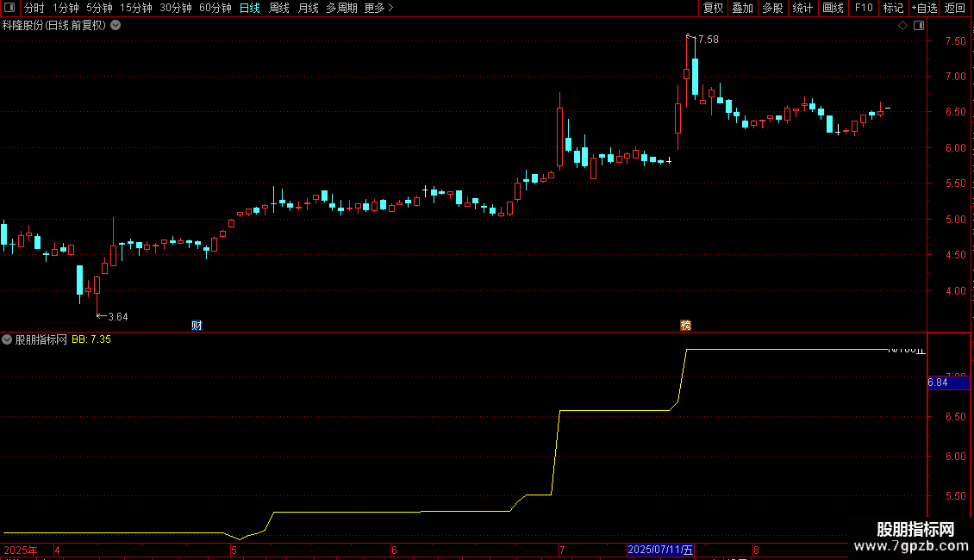Select the 15分钟 period

click(x=136, y=8)
